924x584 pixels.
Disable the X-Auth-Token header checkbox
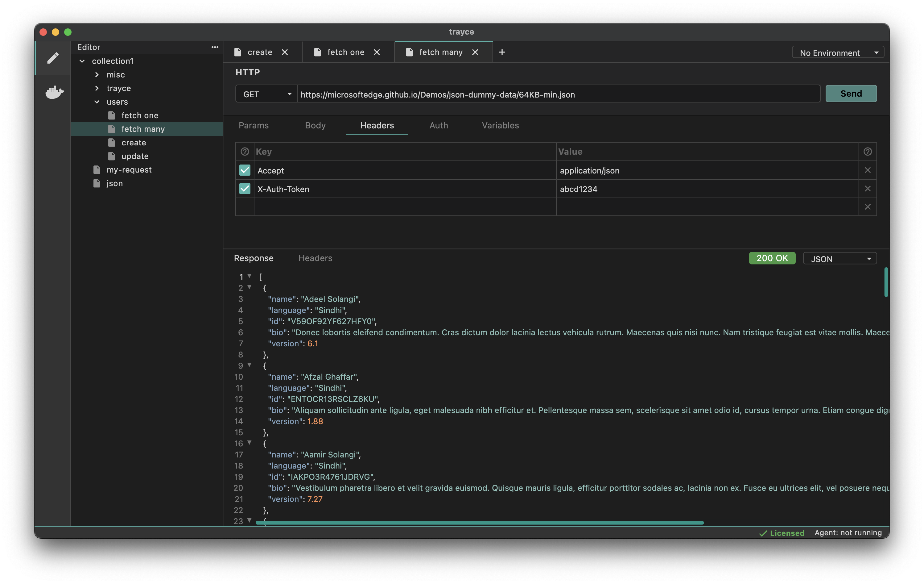click(245, 189)
